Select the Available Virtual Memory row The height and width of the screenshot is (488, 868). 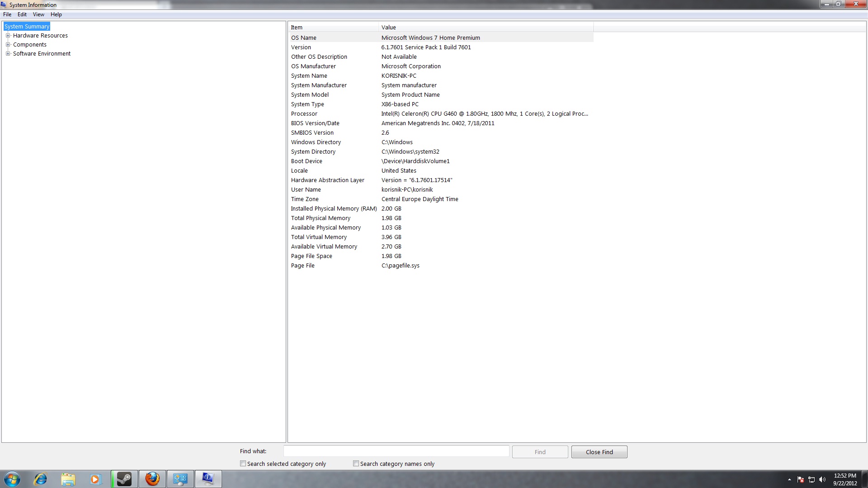(441, 247)
